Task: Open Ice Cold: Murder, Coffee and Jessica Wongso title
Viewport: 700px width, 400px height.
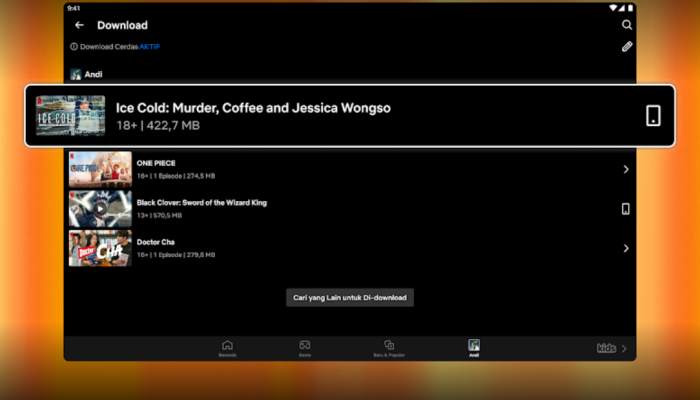Action: tap(253, 108)
